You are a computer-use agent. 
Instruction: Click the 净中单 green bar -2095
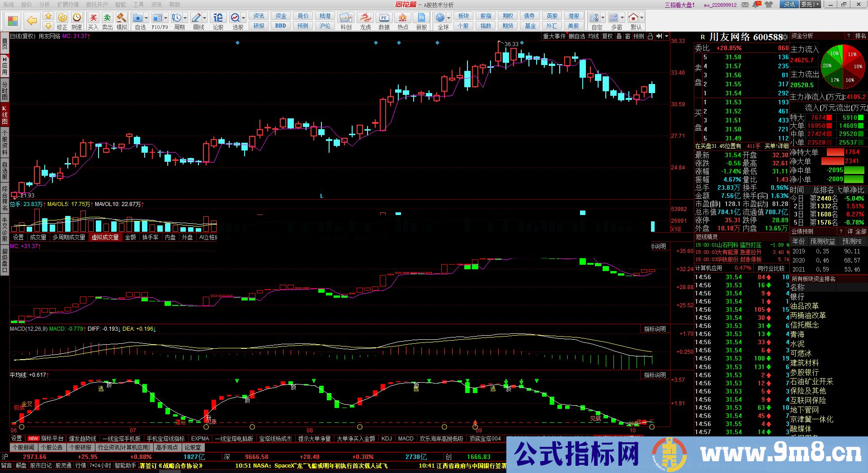point(854,170)
